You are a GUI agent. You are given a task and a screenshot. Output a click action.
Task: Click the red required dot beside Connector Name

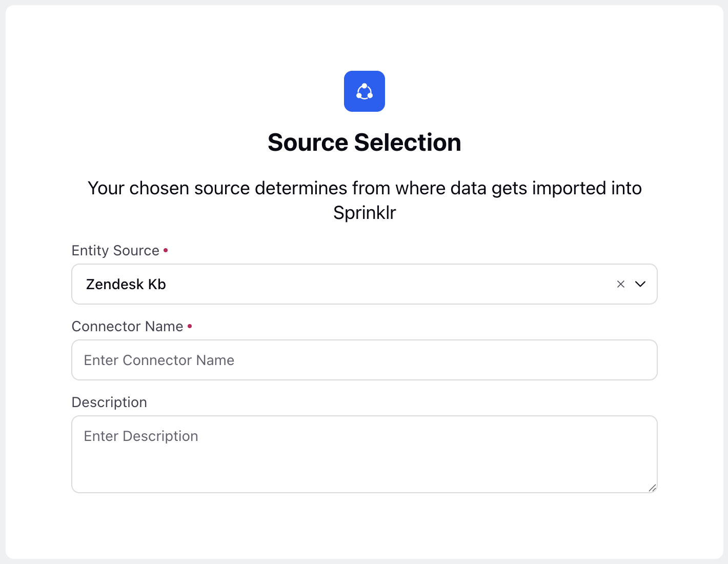(190, 326)
